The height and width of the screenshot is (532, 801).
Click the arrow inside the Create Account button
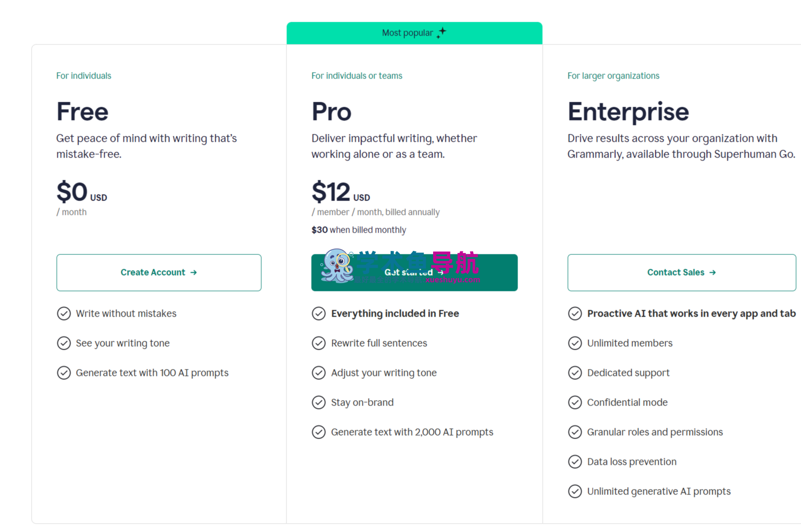[x=194, y=272]
